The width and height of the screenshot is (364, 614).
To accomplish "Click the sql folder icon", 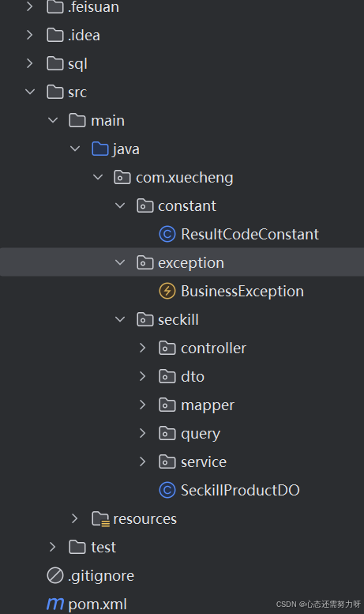I will [55, 63].
